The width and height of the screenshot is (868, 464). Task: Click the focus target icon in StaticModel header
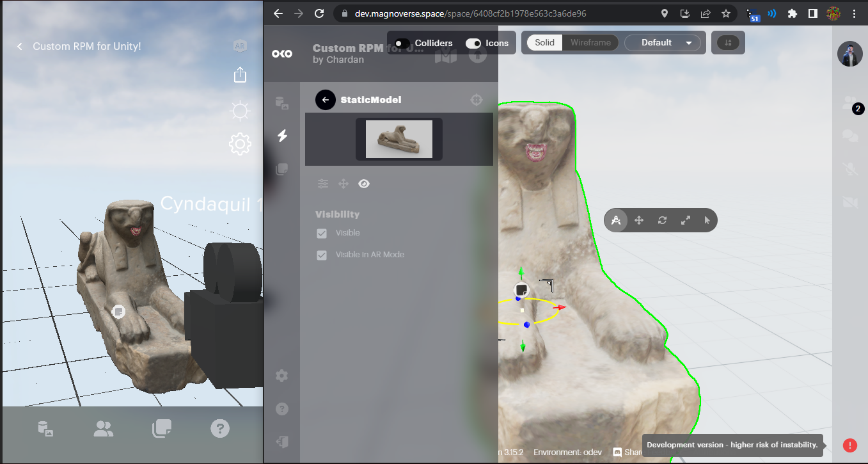tap(476, 100)
